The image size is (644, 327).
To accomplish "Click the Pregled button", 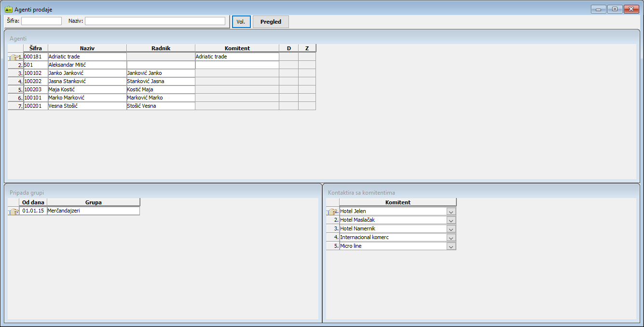I will (271, 22).
